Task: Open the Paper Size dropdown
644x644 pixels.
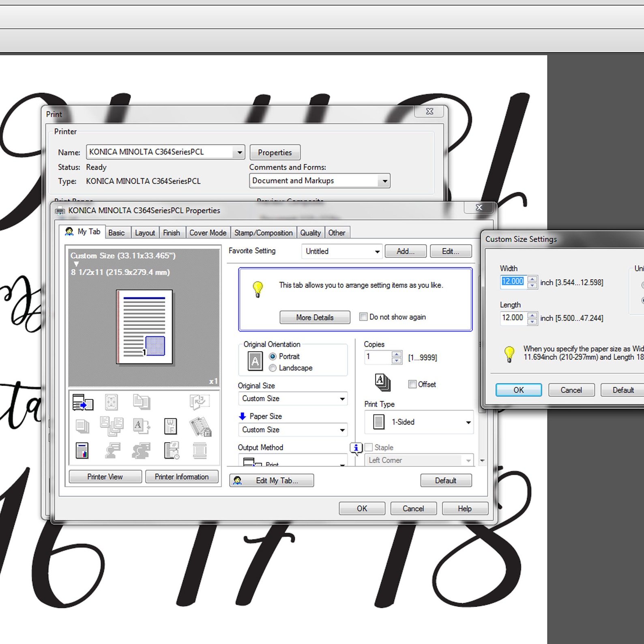Action: point(293,429)
